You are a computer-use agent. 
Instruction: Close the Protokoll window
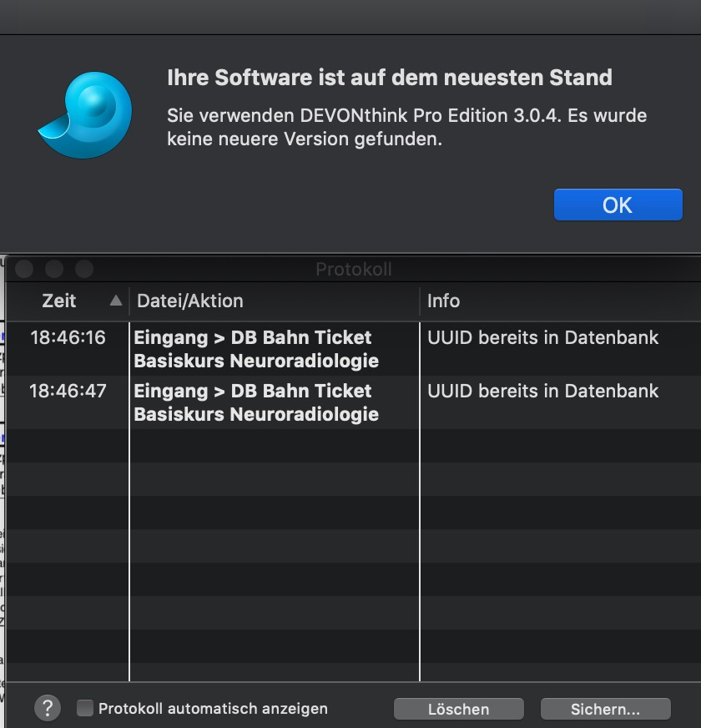click(x=24, y=269)
